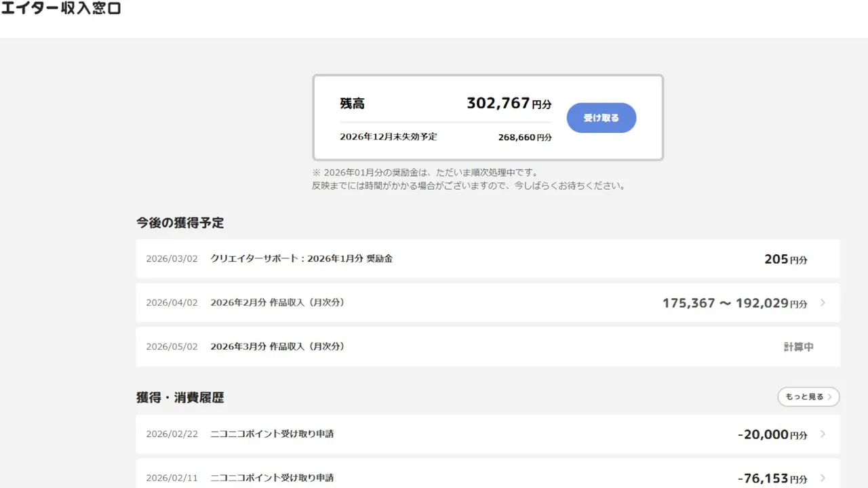868x488 pixels.
Task: Click the 2026年2月分 作品収入(月次分) label
Action: click(x=277, y=303)
